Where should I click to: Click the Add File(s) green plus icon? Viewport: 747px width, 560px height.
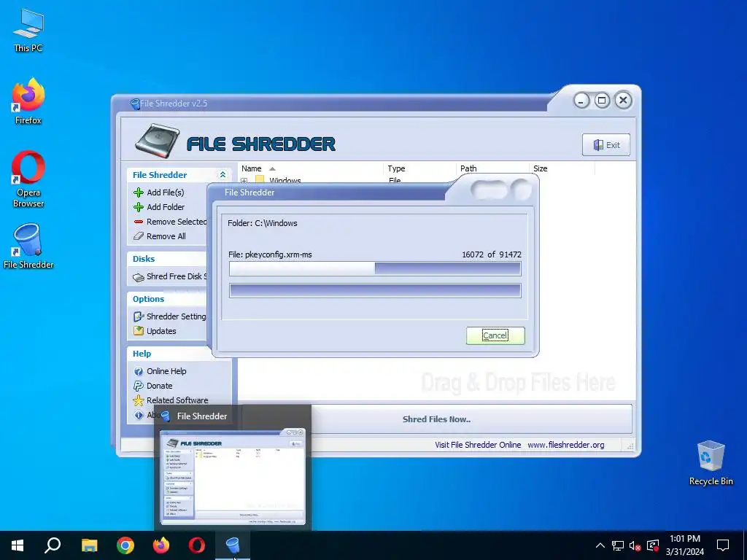tap(139, 192)
